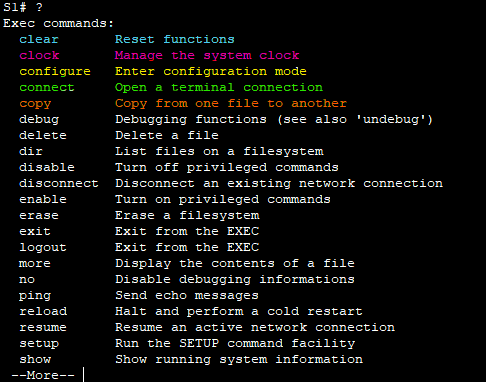
Task: Click the --More-- pager prompt
Action: [x=43, y=375]
